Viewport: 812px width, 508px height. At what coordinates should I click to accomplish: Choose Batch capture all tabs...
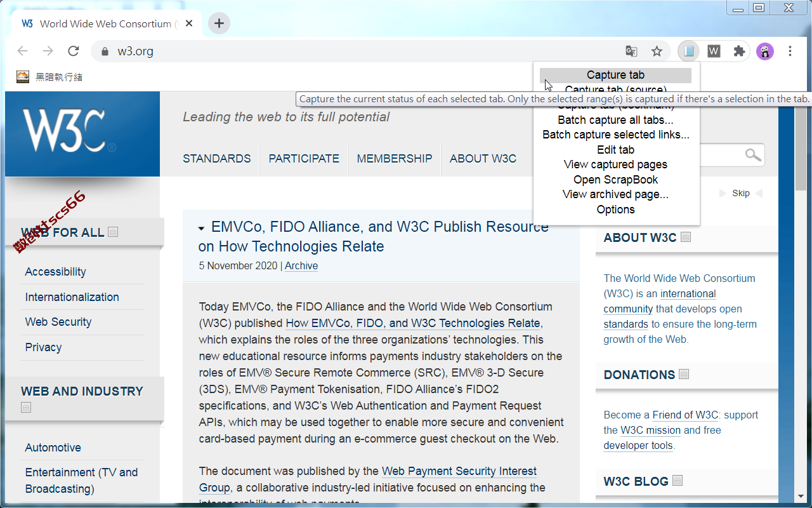[615, 120]
